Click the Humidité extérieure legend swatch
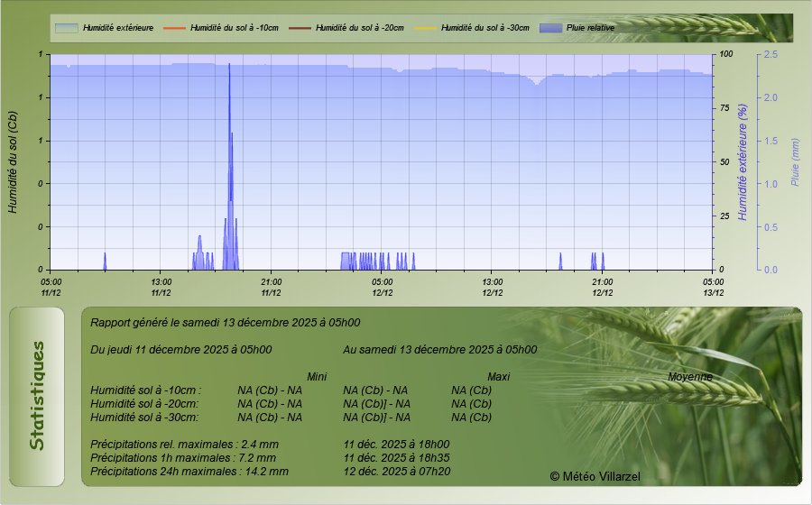812x505 pixels. [x=66, y=28]
